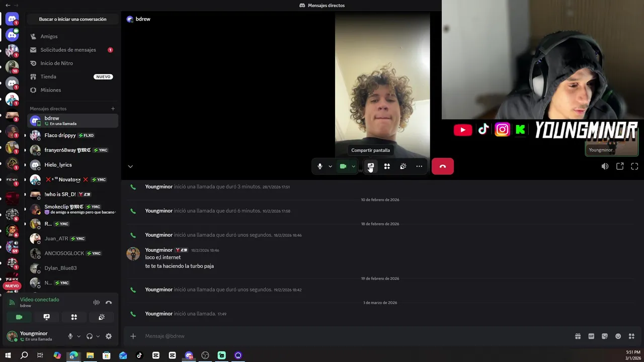Open sticker picker
644x362 pixels.
coord(605,336)
